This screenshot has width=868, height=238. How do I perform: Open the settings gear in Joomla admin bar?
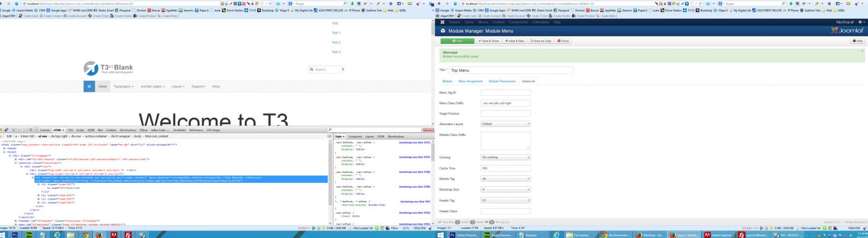point(860,22)
